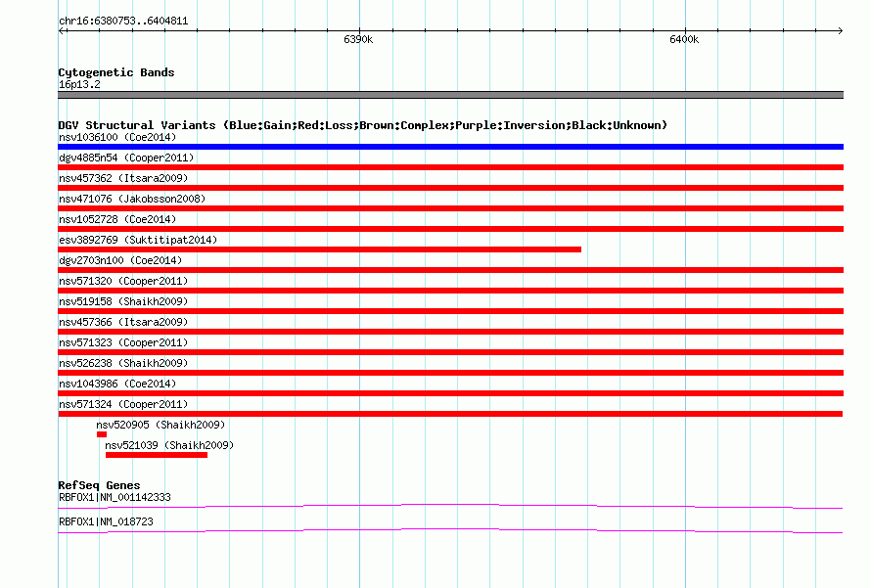Click the esv3892769 (Suktitipat2014) label
Image resolution: width=871 pixels, height=588 pixels.
(138, 240)
